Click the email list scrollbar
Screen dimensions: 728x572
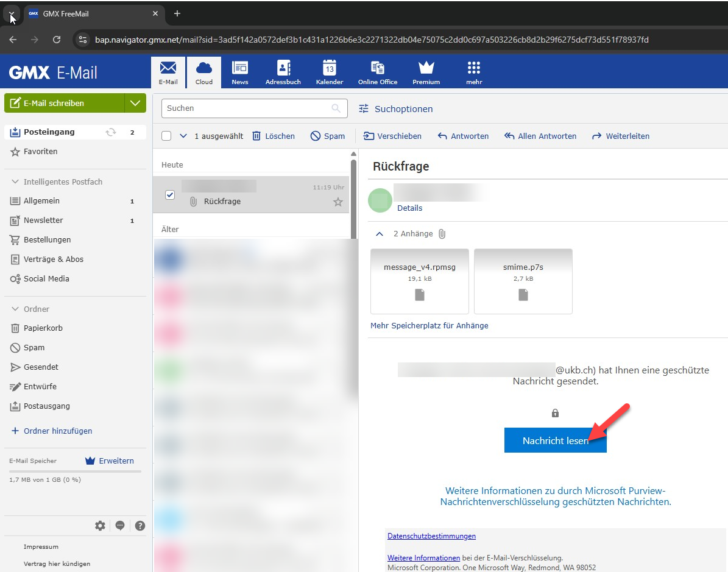353,200
